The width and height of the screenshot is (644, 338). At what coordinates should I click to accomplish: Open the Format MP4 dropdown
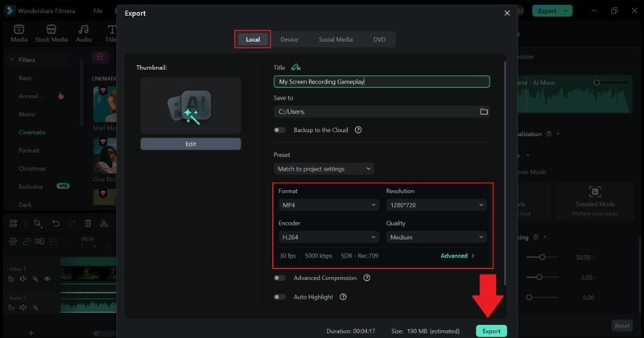328,205
